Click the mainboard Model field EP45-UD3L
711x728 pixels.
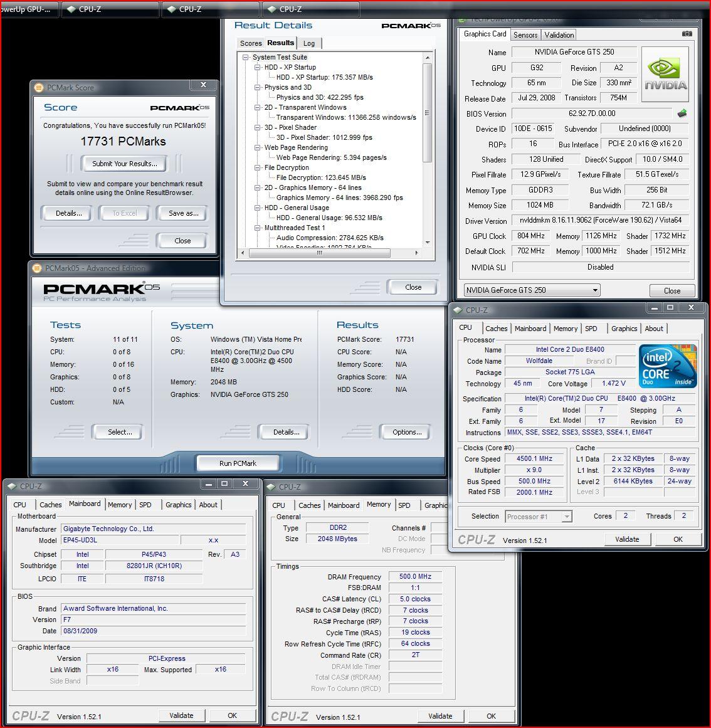pyautogui.click(x=119, y=540)
